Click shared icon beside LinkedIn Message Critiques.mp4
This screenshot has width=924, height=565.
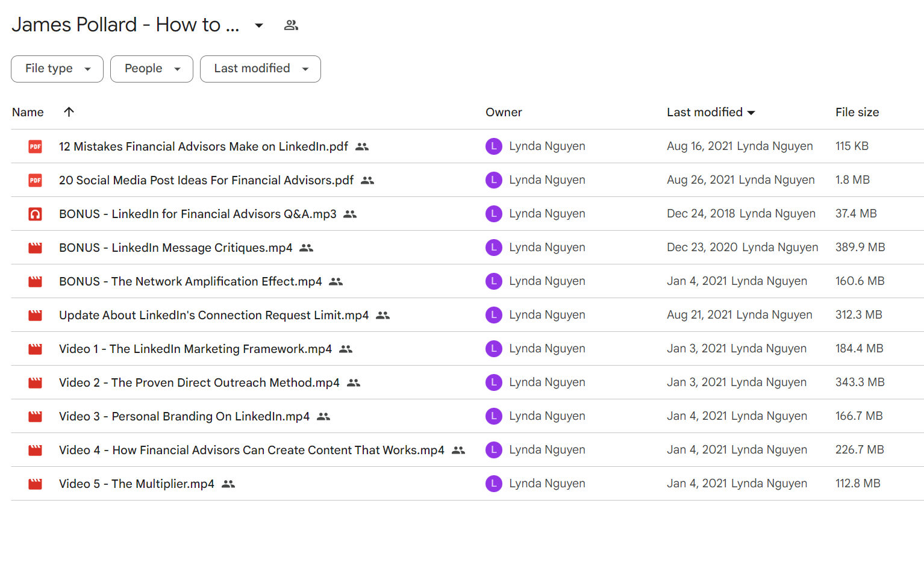click(307, 248)
